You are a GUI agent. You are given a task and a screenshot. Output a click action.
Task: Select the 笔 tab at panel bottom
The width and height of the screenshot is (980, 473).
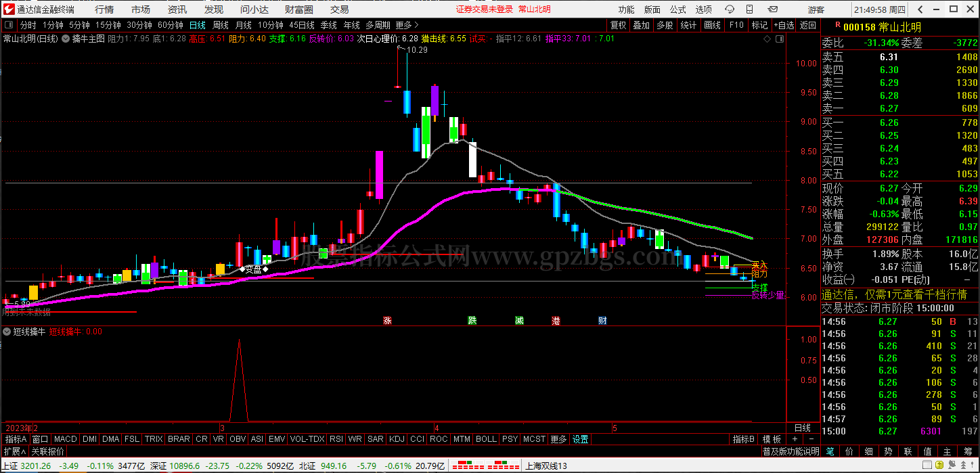[830, 451]
